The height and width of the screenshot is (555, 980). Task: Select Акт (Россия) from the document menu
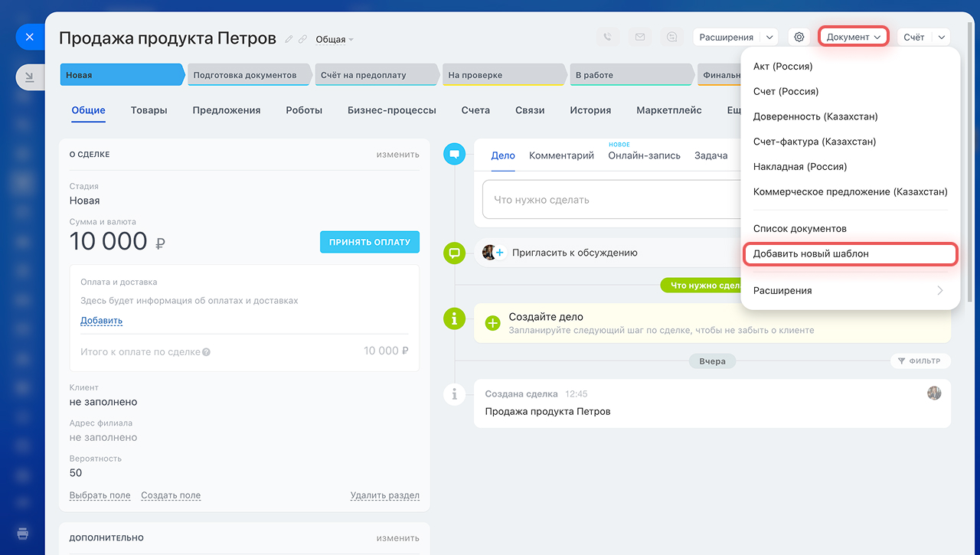(851, 67)
